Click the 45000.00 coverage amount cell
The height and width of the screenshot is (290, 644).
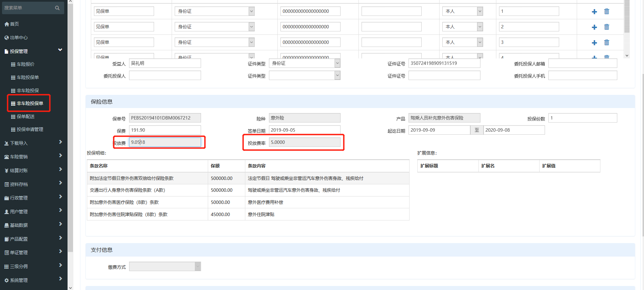click(x=226, y=214)
